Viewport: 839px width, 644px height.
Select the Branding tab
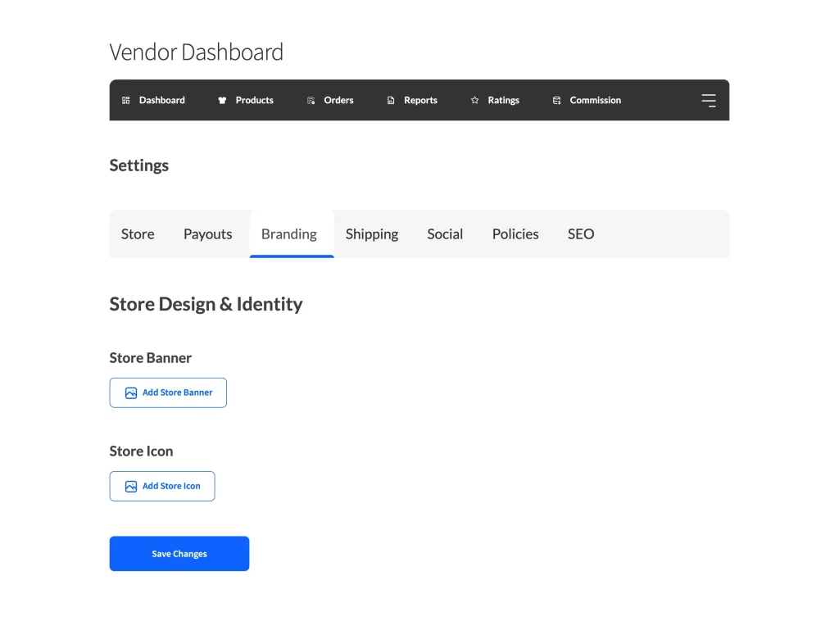point(289,234)
